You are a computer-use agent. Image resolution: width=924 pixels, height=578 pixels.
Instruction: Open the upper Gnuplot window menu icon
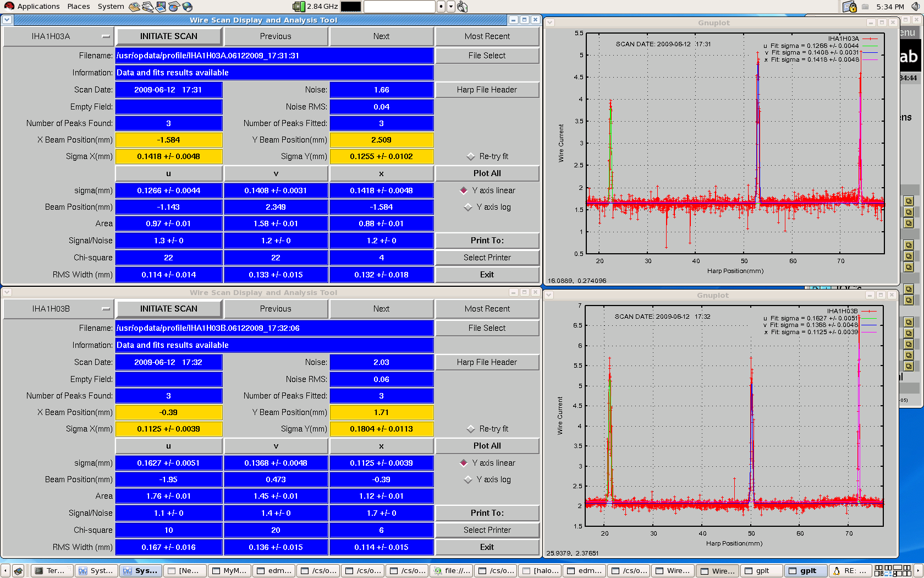click(x=550, y=23)
